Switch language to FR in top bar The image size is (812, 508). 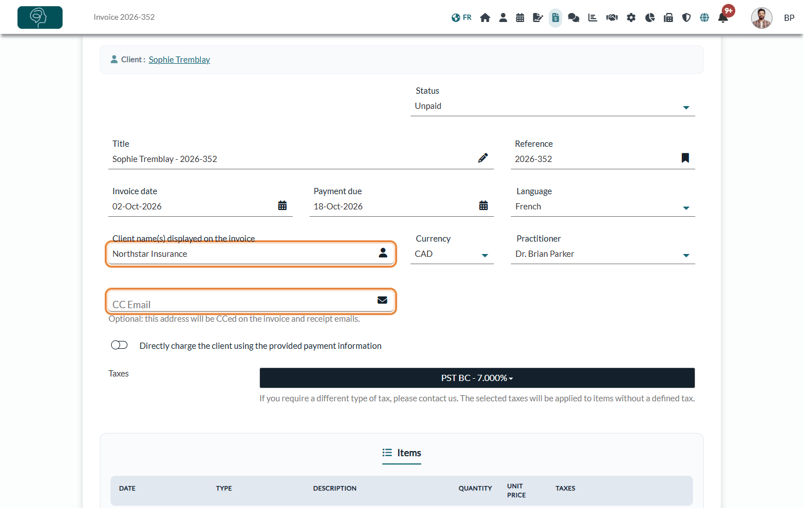click(461, 17)
